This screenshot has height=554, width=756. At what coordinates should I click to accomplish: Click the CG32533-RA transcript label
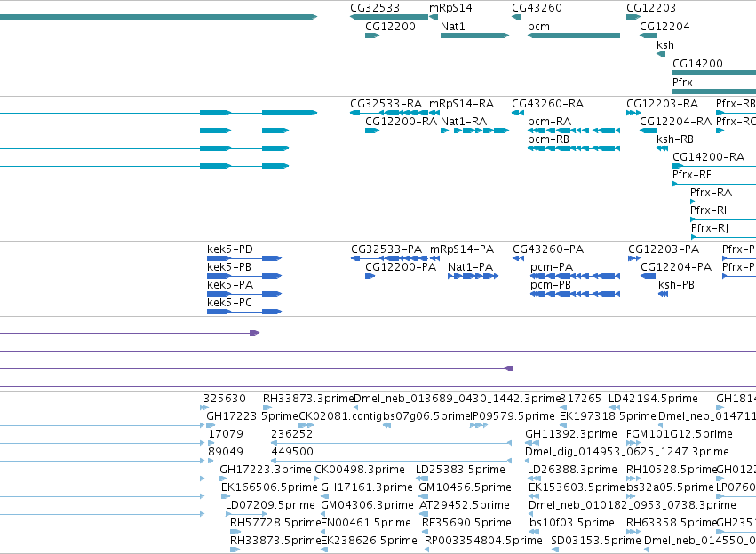point(386,104)
